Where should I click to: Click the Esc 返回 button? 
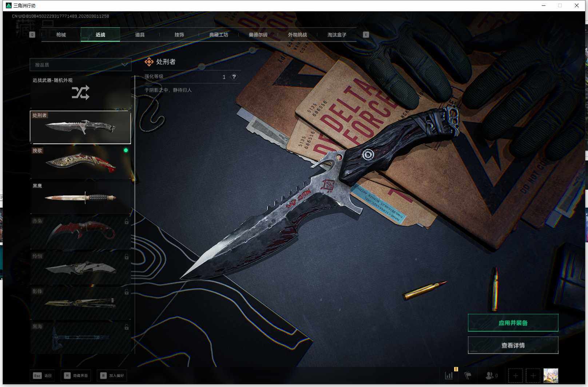pyautogui.click(x=42, y=375)
